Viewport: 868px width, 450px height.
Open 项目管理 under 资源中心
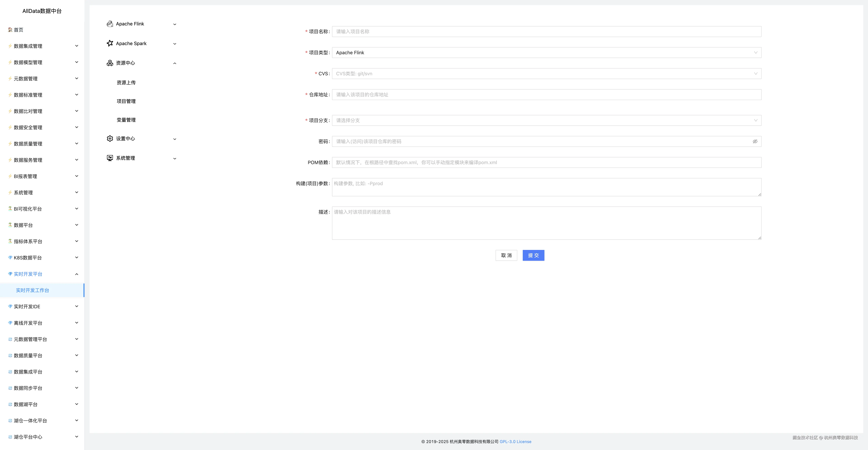(x=126, y=101)
